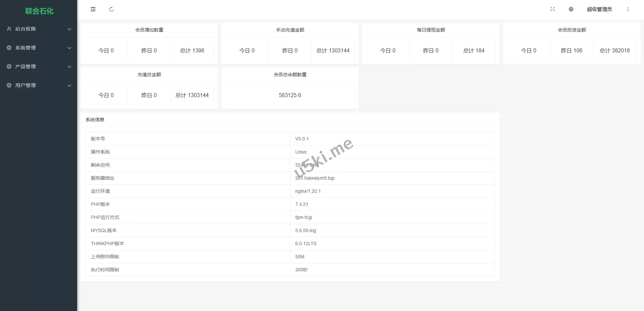This screenshot has width=644, height=311.
Task: Select the 系统管理 menu label
Action: [x=25, y=48]
